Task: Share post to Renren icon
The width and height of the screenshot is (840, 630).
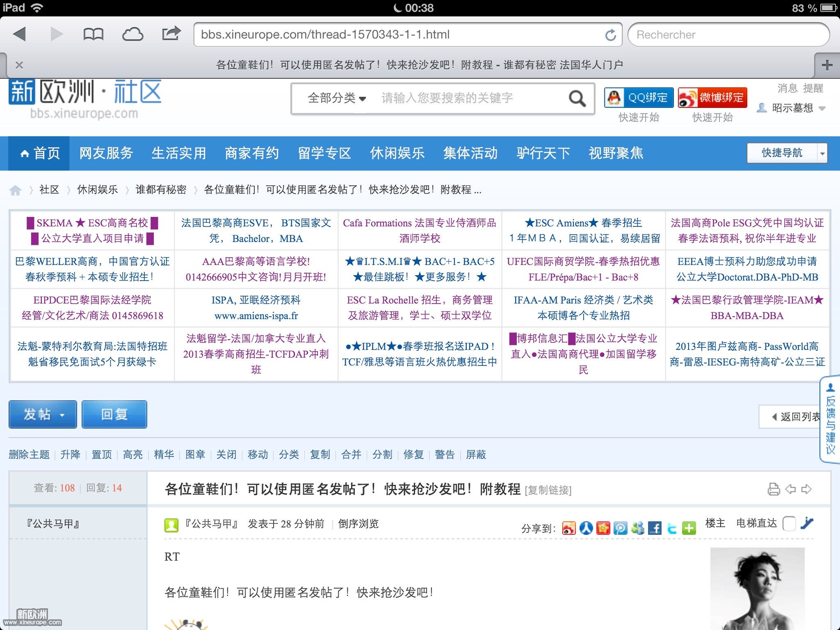Action: coord(586,528)
